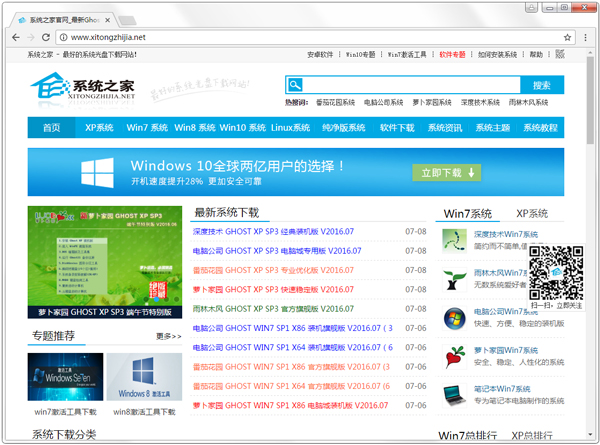Image resolution: width=600 pixels, height=445 pixels.
Task: Click the vertical page scrollbar thumb
Action: [590, 100]
